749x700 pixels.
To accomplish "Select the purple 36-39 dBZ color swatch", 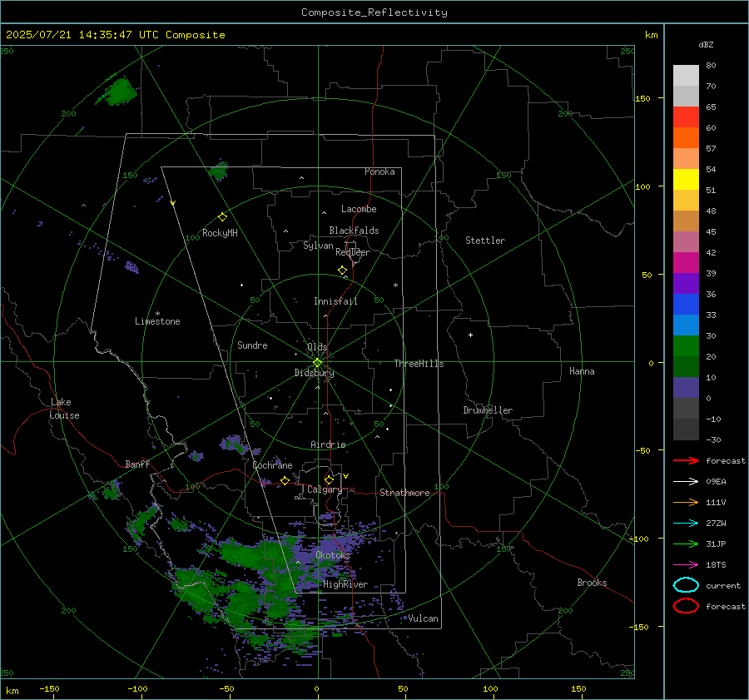I will click(x=686, y=284).
